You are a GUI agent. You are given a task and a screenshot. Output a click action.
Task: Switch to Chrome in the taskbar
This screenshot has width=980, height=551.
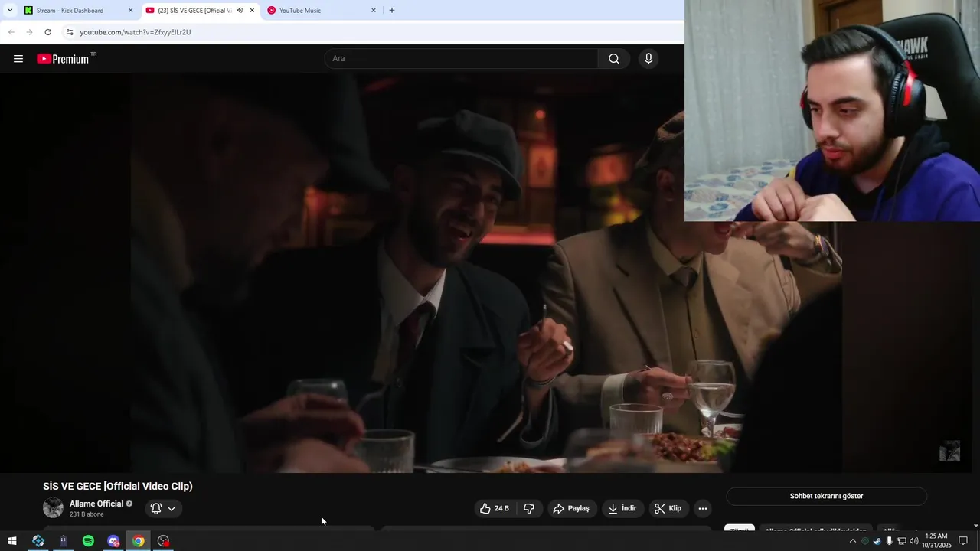click(138, 541)
